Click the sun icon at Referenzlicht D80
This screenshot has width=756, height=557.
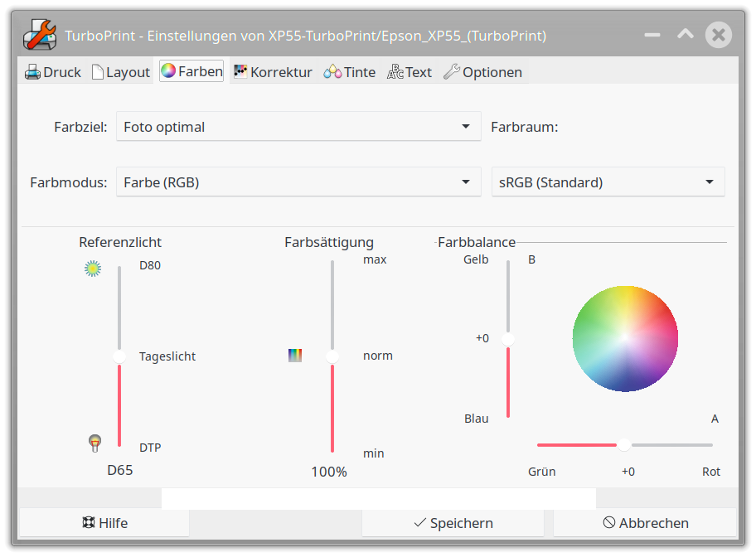coord(93,268)
